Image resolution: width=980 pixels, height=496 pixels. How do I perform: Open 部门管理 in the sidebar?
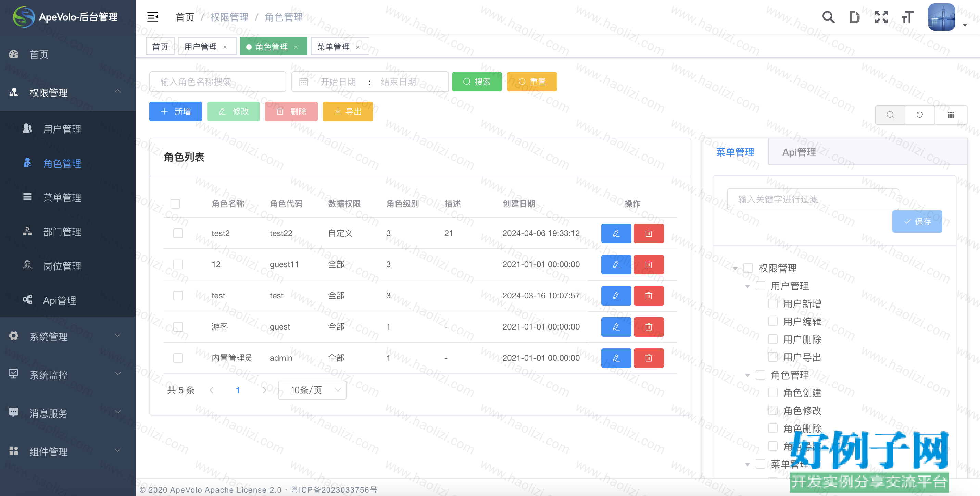68,232
